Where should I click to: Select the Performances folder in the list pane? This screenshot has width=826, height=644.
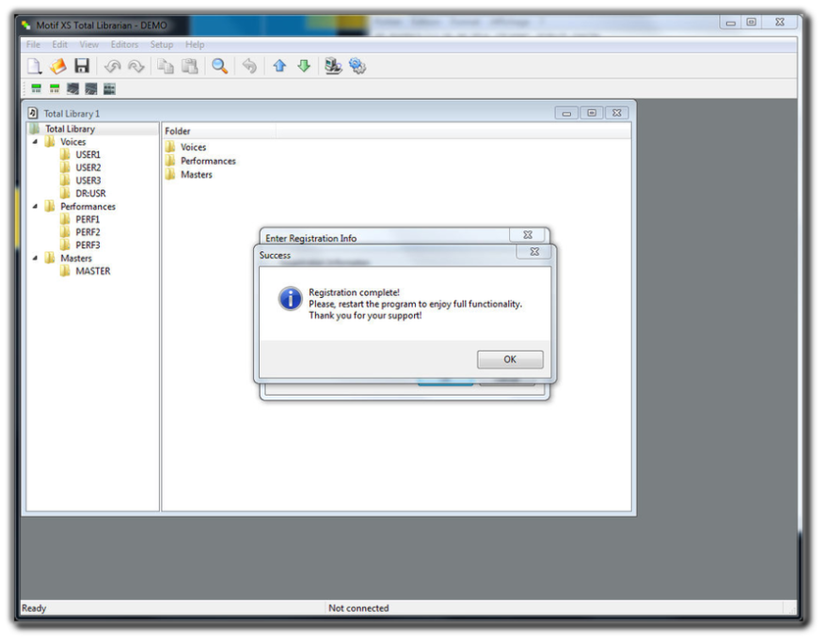[x=208, y=161]
